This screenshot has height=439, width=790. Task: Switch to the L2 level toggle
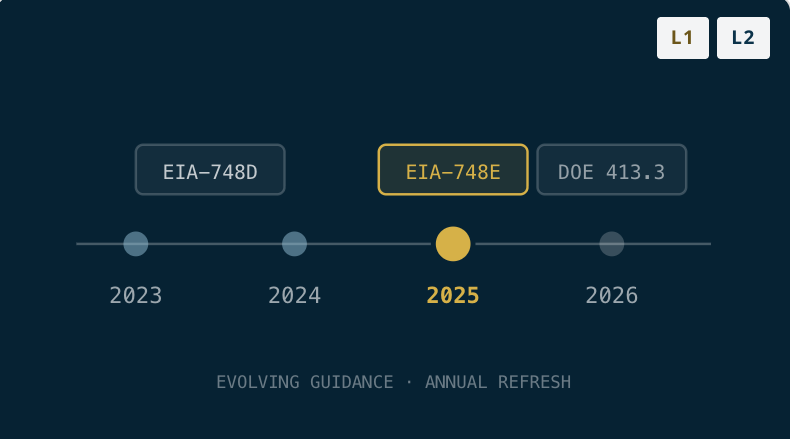pos(743,38)
